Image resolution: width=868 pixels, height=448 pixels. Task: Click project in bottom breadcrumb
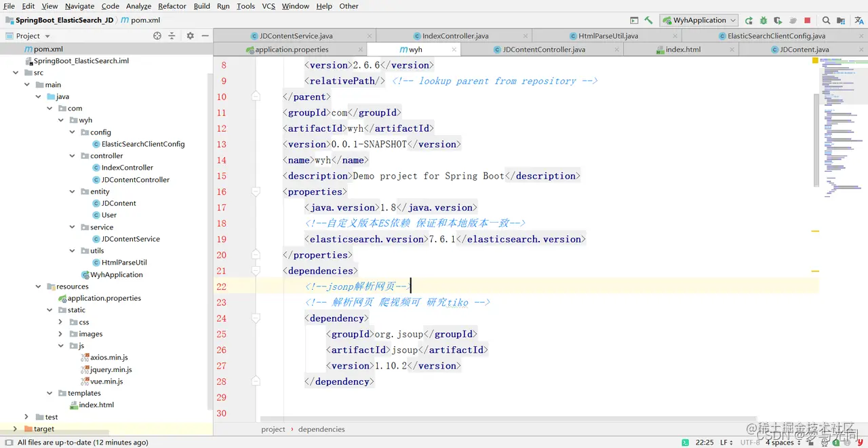273,429
